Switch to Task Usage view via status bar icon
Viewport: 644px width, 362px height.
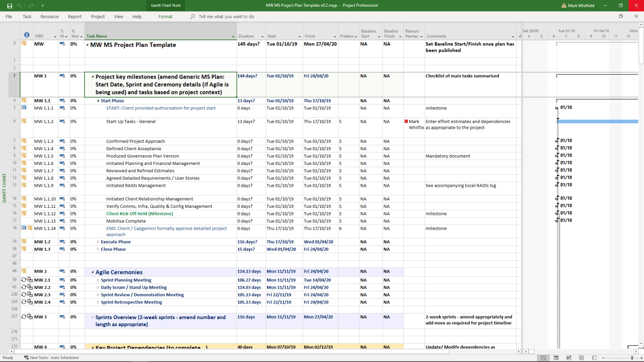(556, 358)
